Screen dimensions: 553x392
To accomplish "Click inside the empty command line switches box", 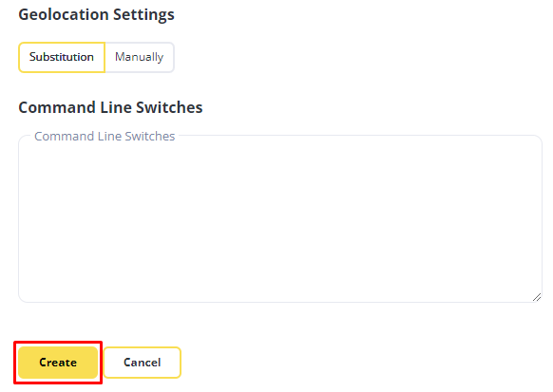I will point(280,218).
